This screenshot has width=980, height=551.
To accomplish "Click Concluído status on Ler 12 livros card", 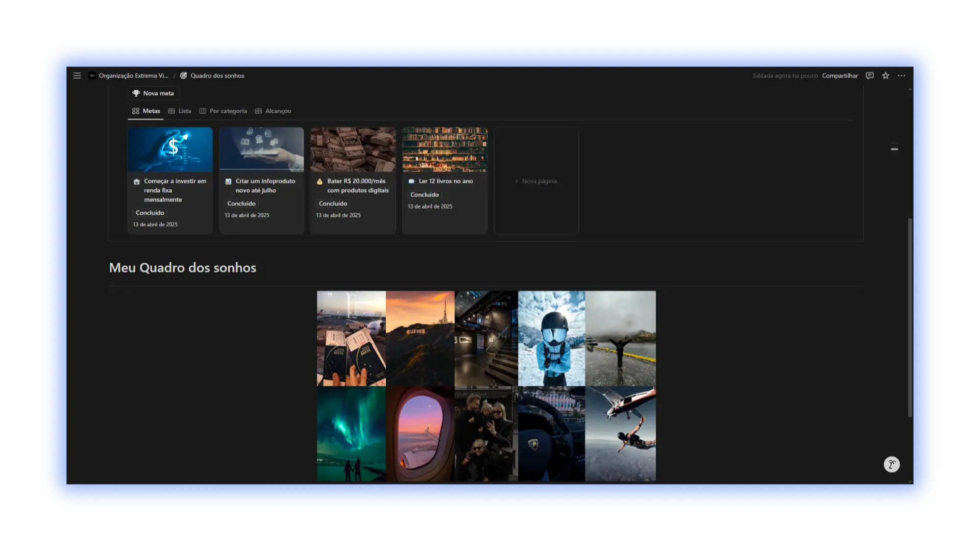I will [x=425, y=195].
